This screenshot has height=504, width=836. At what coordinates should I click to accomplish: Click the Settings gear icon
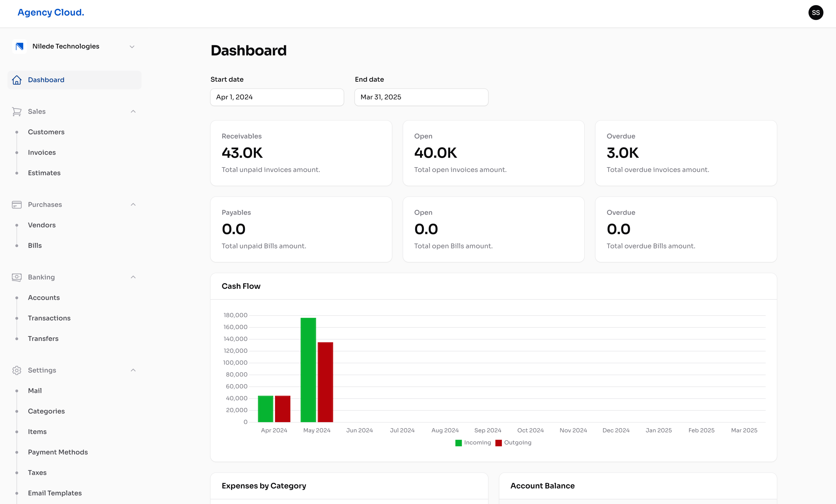tap(17, 371)
